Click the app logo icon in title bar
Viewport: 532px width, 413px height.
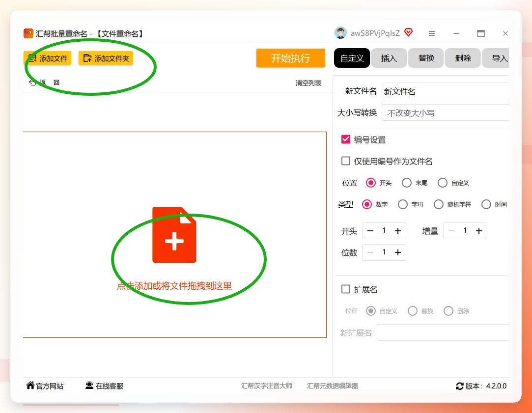click(28, 33)
